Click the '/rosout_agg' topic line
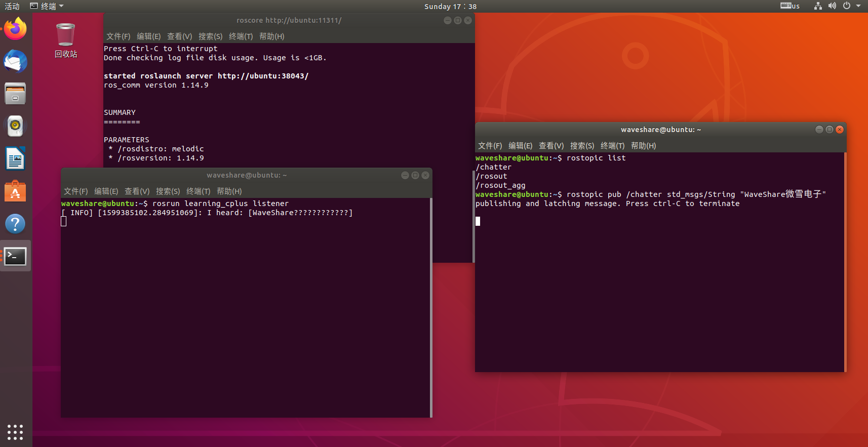 500,185
